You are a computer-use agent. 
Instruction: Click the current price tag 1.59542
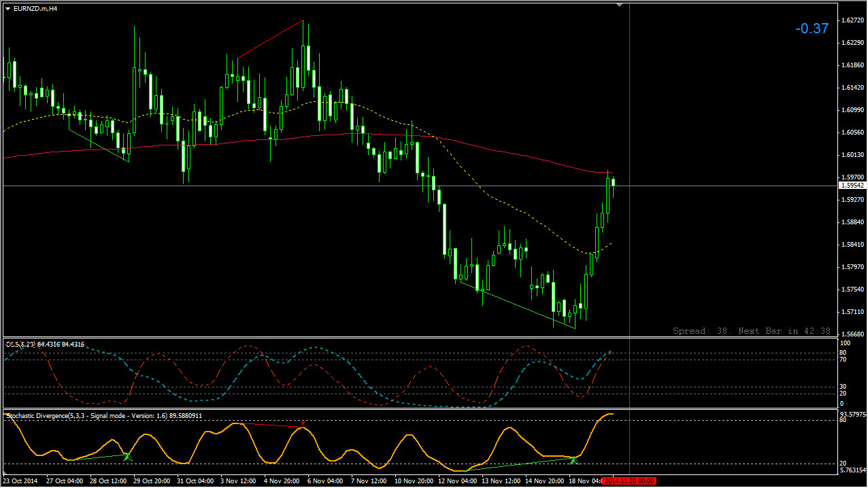click(x=852, y=185)
